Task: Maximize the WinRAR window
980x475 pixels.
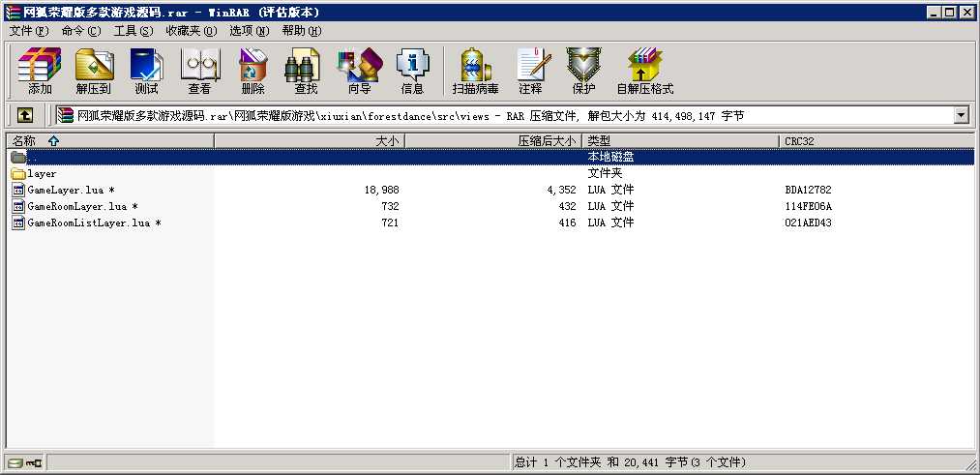Action: pyautogui.click(x=949, y=13)
